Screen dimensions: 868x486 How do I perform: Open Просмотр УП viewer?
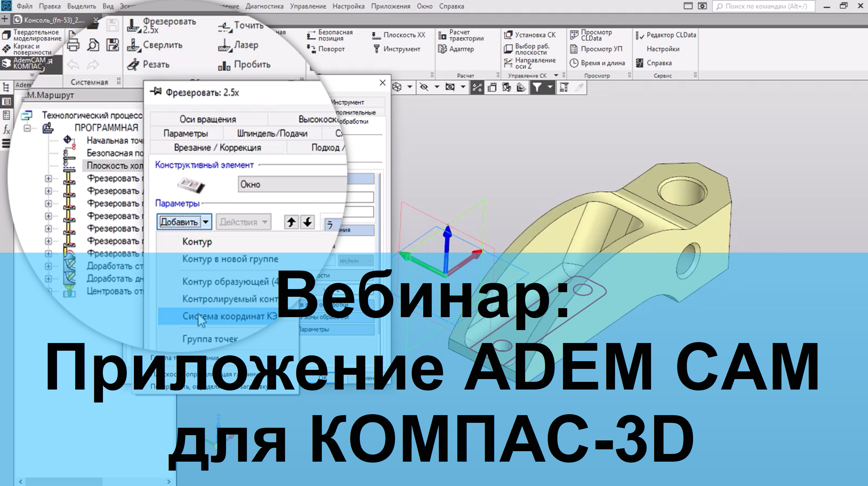pos(596,49)
